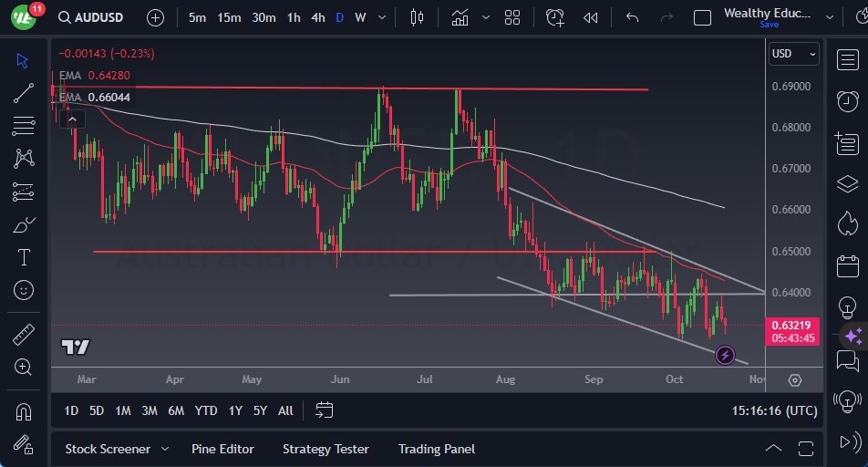Expand the USD currency dropdown
The height and width of the screenshot is (467, 868).
(793, 54)
